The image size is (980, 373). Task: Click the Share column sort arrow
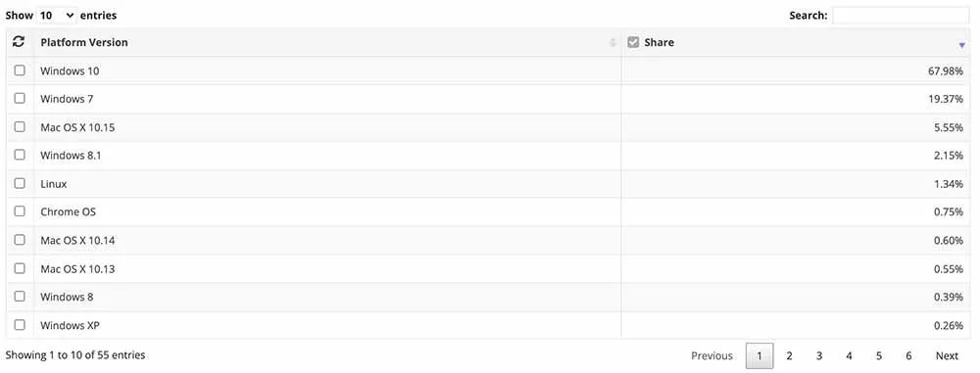click(962, 45)
